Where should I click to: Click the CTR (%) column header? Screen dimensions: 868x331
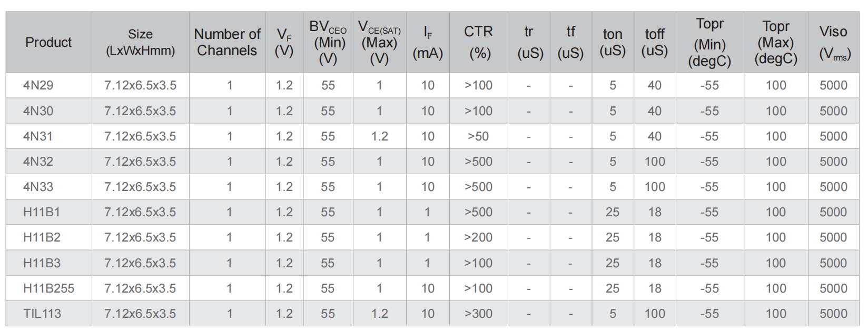(479, 42)
